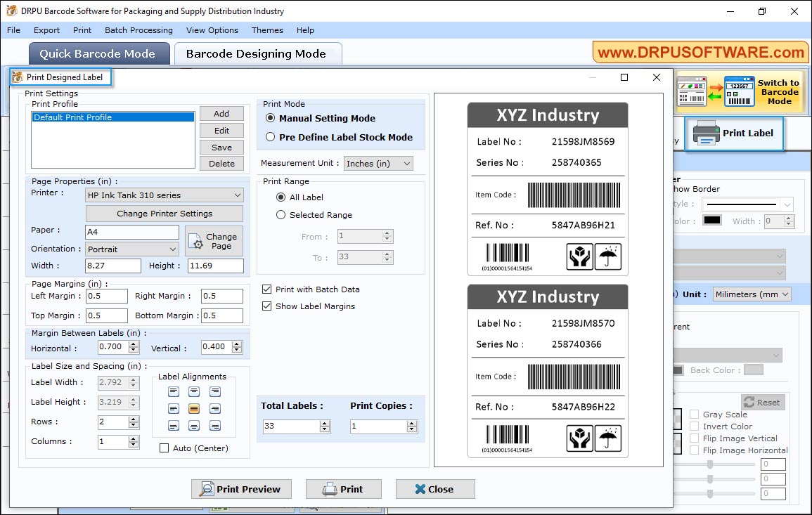Click the Change Printer Settings button
Viewport: 812px width, 515px height.
tap(164, 213)
